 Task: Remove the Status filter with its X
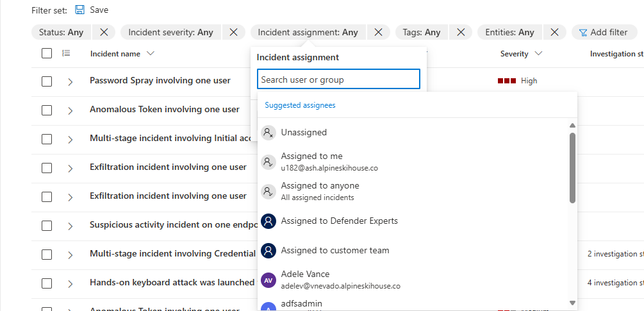104,32
